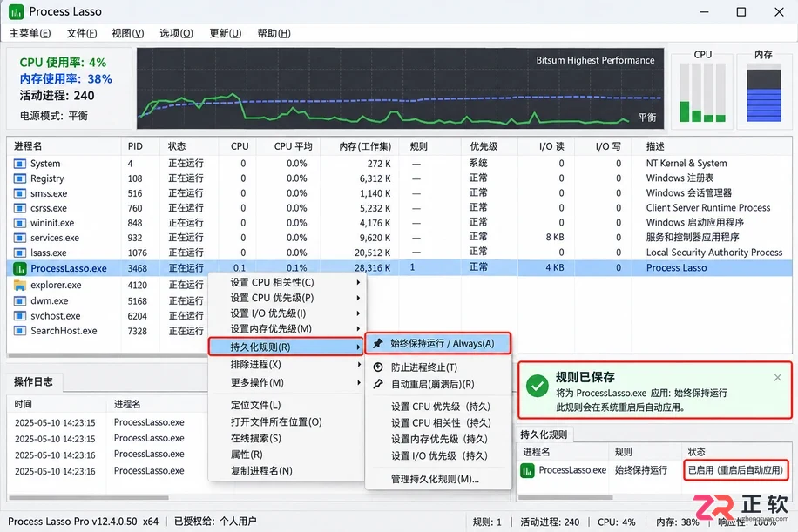Click the Registry process icon
This screenshot has width=798, height=532.
pyautogui.click(x=20, y=178)
